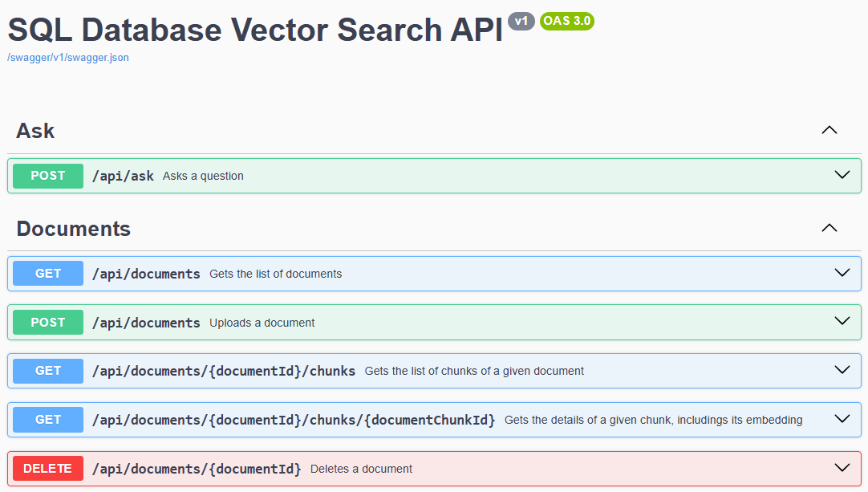Expand the document chunks list arrow
The width and height of the screenshot is (868, 492).
point(842,370)
